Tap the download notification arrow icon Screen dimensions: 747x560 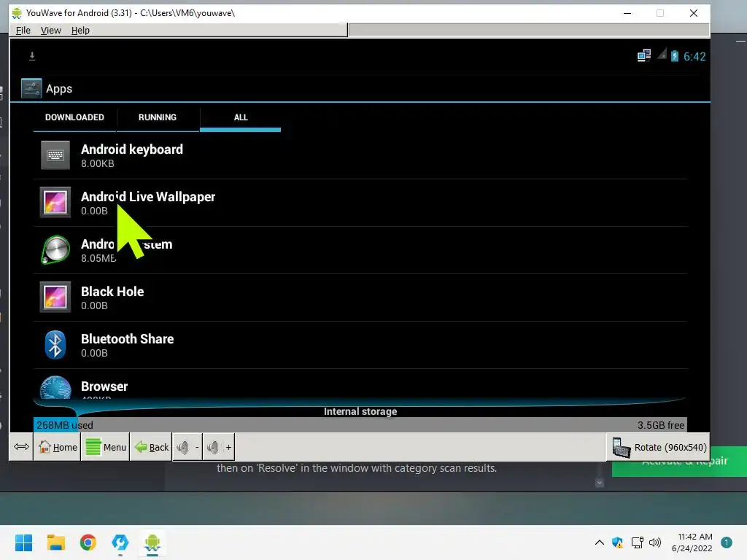(x=32, y=56)
